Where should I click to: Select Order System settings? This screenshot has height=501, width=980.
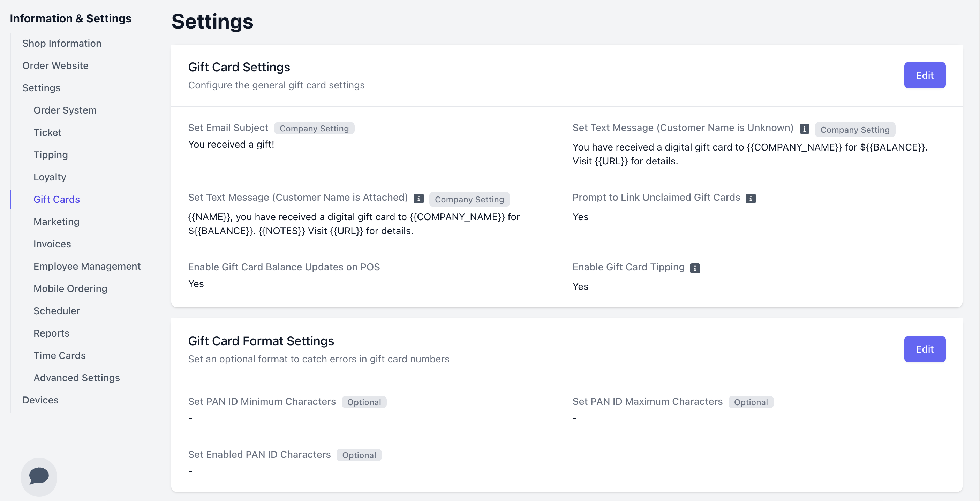coord(65,110)
